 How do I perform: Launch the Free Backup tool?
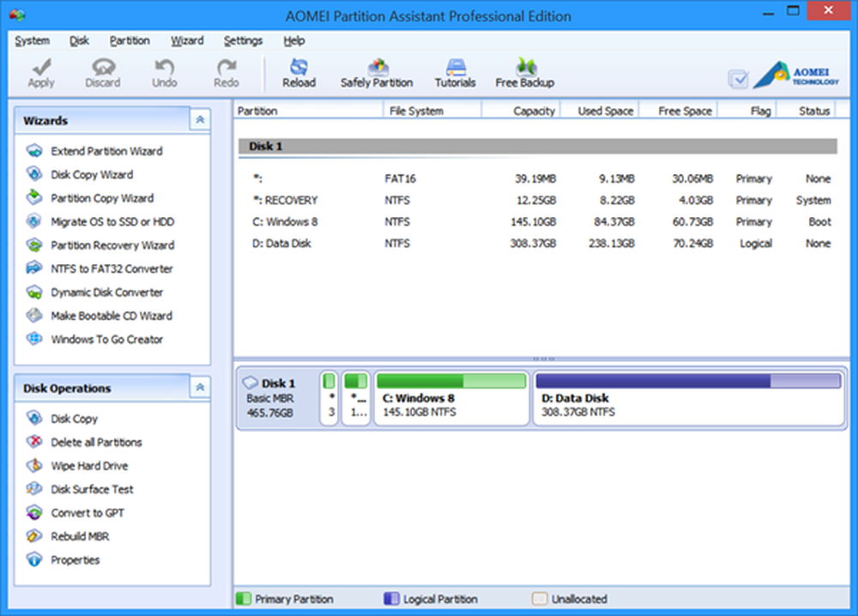(524, 73)
